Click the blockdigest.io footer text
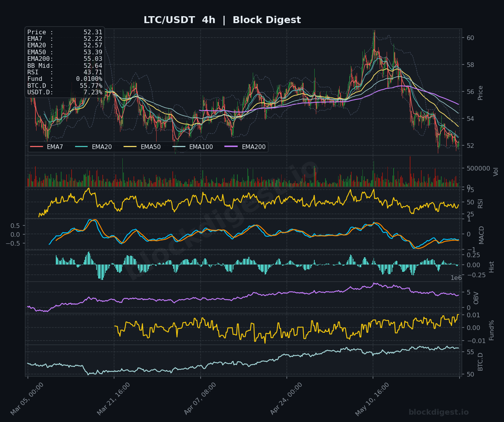The height and width of the screenshot is (422, 504). pos(439,412)
